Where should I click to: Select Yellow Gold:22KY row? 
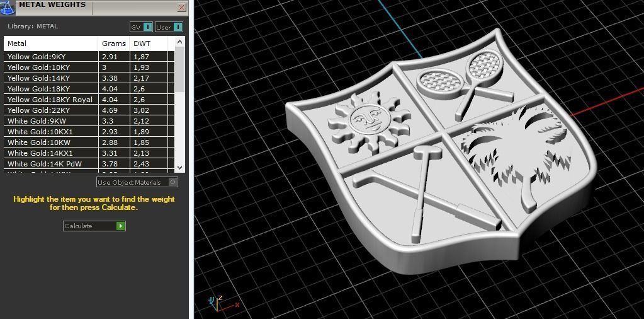pos(89,110)
